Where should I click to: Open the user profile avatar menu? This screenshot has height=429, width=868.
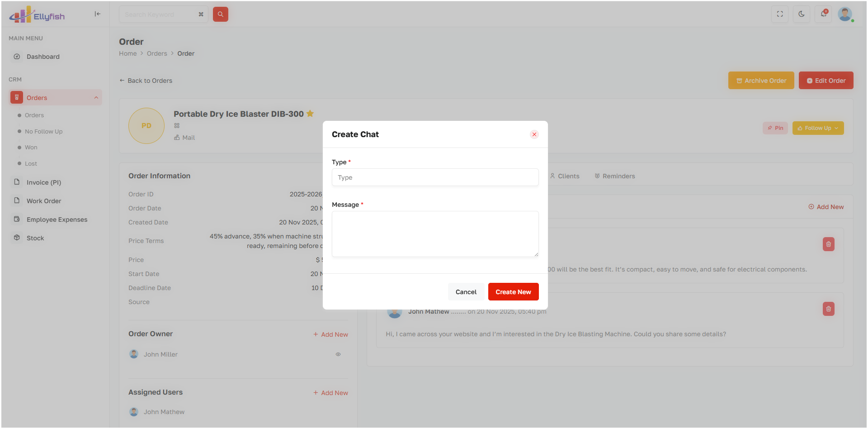[844, 14]
